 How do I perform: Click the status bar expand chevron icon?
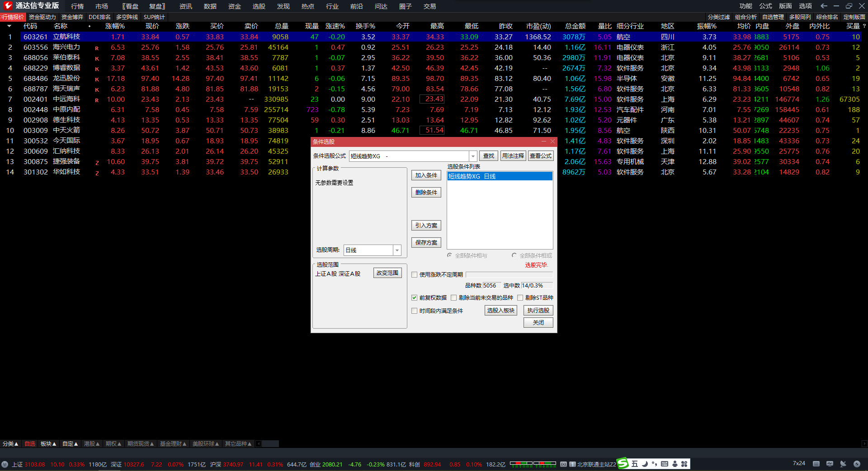(5, 464)
